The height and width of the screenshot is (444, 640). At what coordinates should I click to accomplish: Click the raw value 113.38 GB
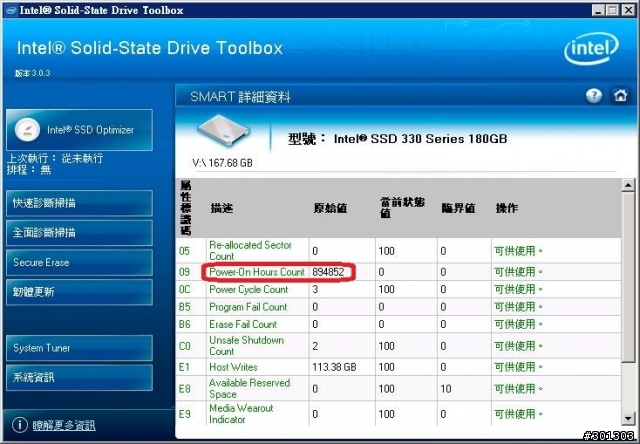334,367
